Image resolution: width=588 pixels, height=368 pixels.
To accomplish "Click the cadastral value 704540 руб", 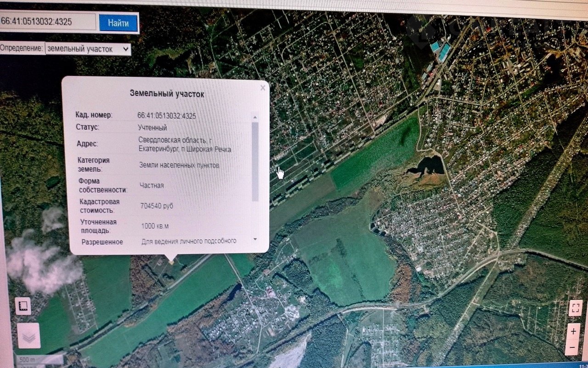I will (x=157, y=206).
